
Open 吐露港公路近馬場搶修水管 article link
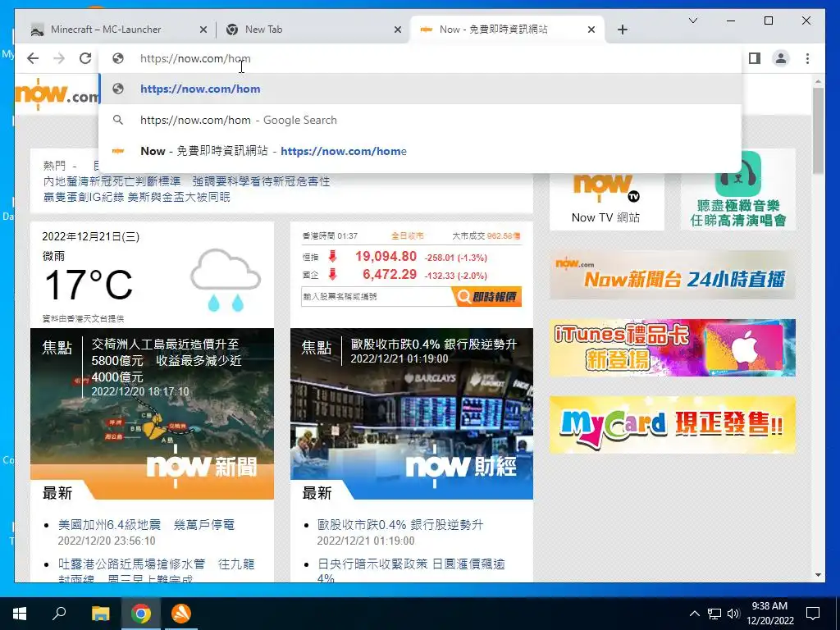[x=156, y=571]
